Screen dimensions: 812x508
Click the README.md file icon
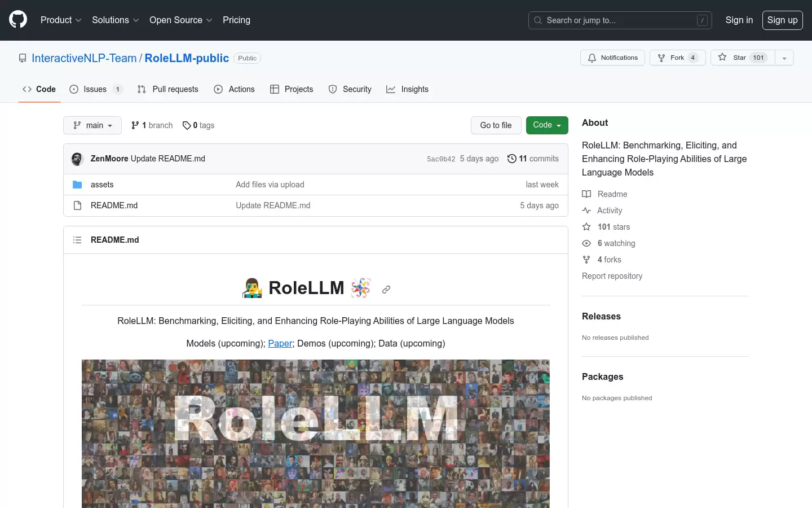pyautogui.click(x=77, y=205)
